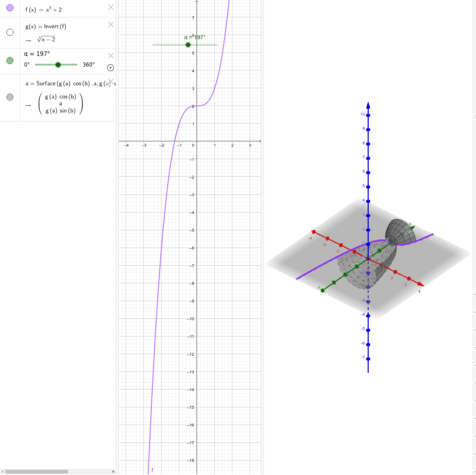Click the red x-axis arrow tip
The height and width of the screenshot is (475, 476).
[x=421, y=284]
